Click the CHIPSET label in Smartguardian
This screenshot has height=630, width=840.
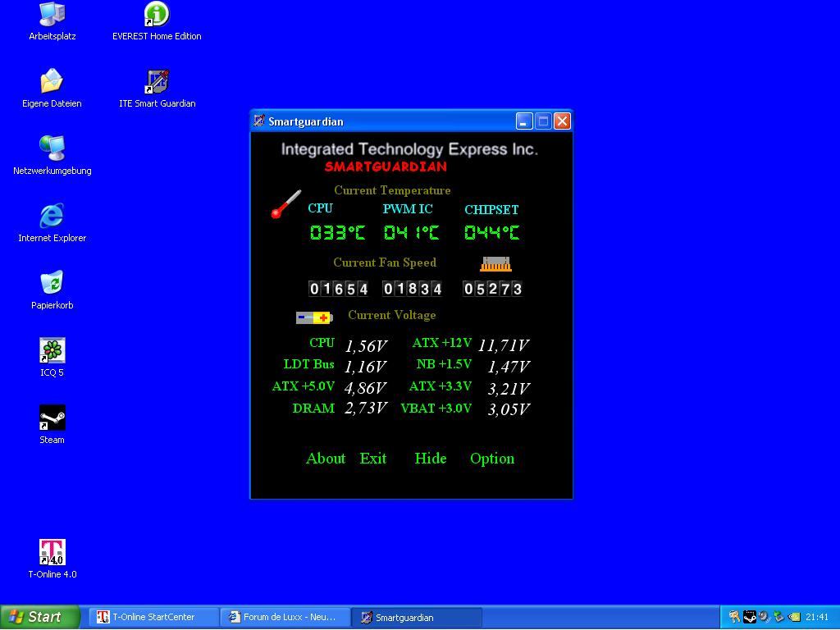click(491, 209)
